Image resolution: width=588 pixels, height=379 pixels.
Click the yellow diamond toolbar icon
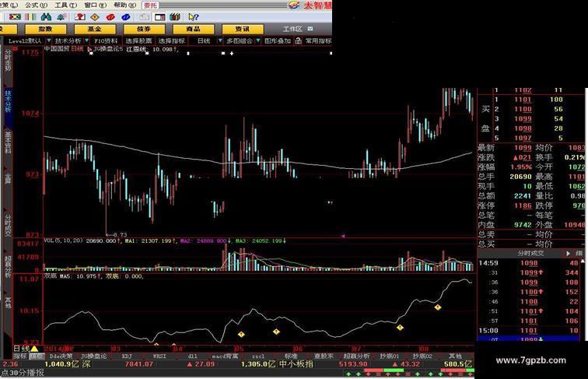[95, 17]
